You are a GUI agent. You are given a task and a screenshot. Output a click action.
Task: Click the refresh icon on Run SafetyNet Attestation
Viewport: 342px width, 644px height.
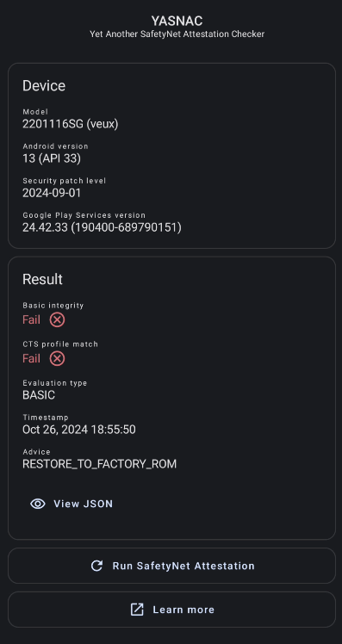tap(96, 566)
